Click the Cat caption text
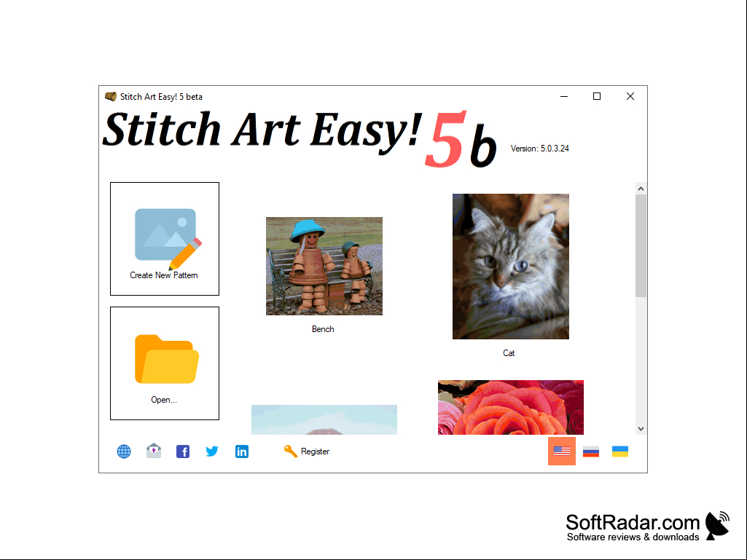The width and height of the screenshot is (747, 560). 509,353
